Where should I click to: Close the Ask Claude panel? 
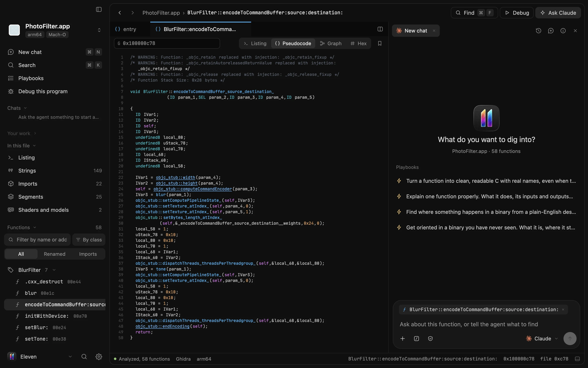coord(575,31)
